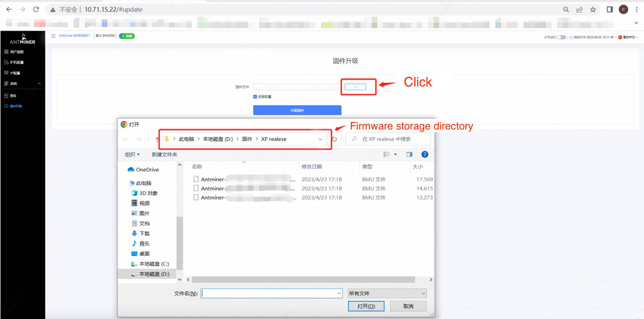
Task: Click 本地磁盘 (D:) in path breadcrumb
Action: pyautogui.click(x=218, y=139)
